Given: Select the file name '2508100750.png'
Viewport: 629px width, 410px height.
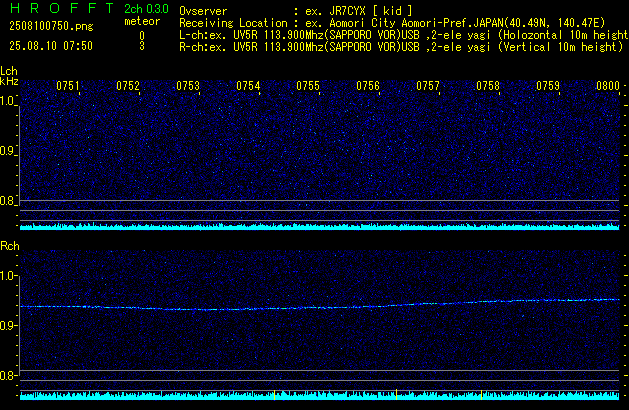Looking at the screenshot, I should [51, 26].
